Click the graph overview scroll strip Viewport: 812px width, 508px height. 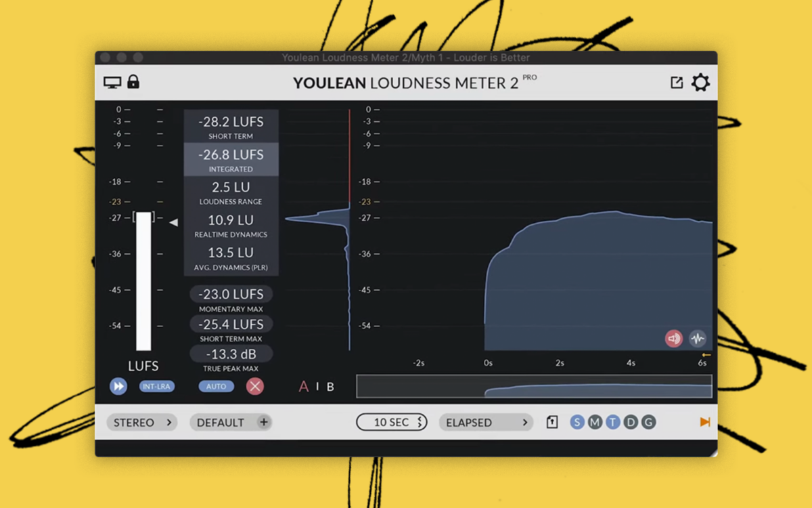tap(535, 386)
